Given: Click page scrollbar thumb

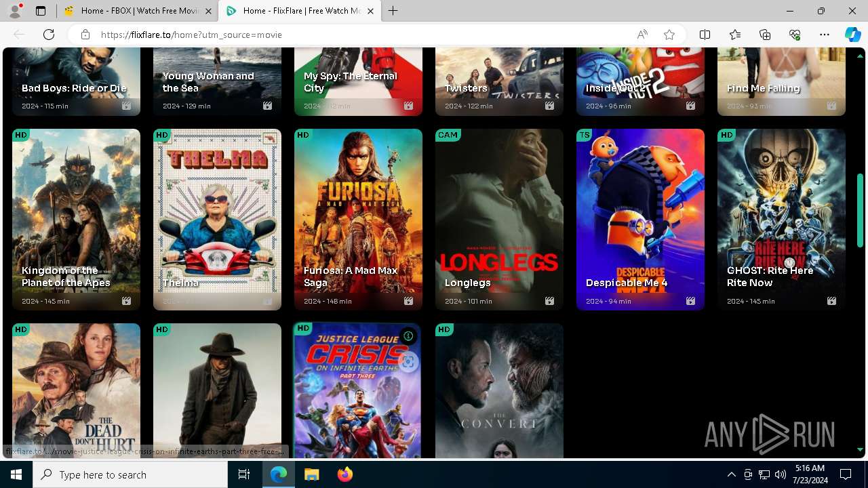Looking at the screenshot, I should pyautogui.click(x=860, y=210).
